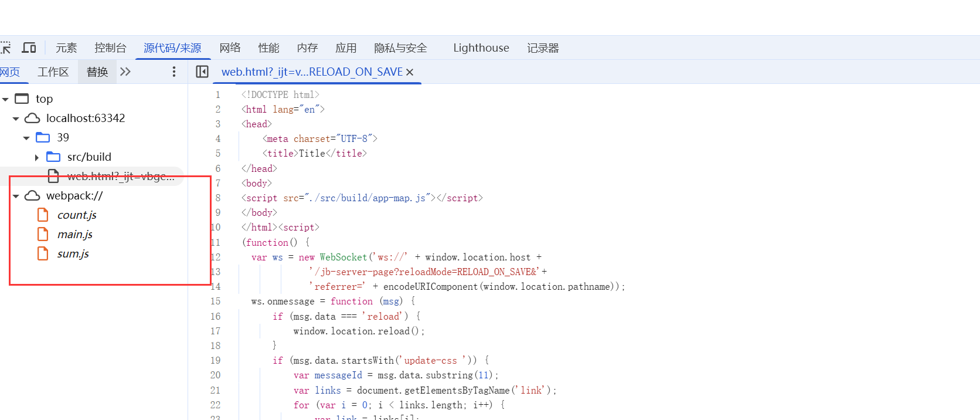Switch to the Lighthouse tab
The image size is (980, 420).
click(x=481, y=48)
